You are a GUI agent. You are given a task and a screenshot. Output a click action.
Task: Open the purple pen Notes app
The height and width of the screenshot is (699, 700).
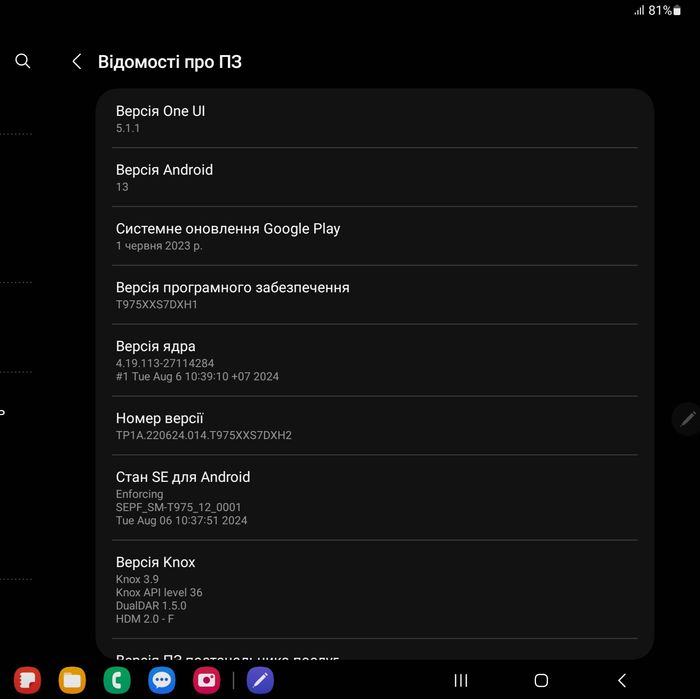[x=260, y=680]
